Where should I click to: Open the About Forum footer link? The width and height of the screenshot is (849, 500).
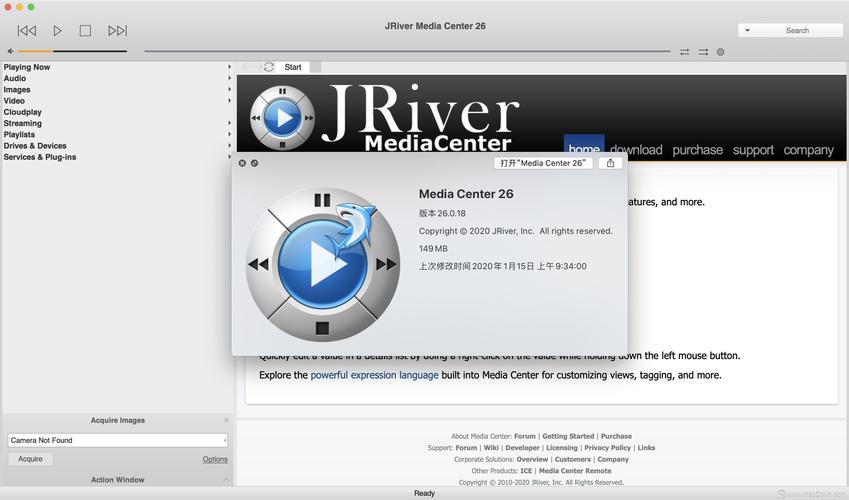pos(525,436)
